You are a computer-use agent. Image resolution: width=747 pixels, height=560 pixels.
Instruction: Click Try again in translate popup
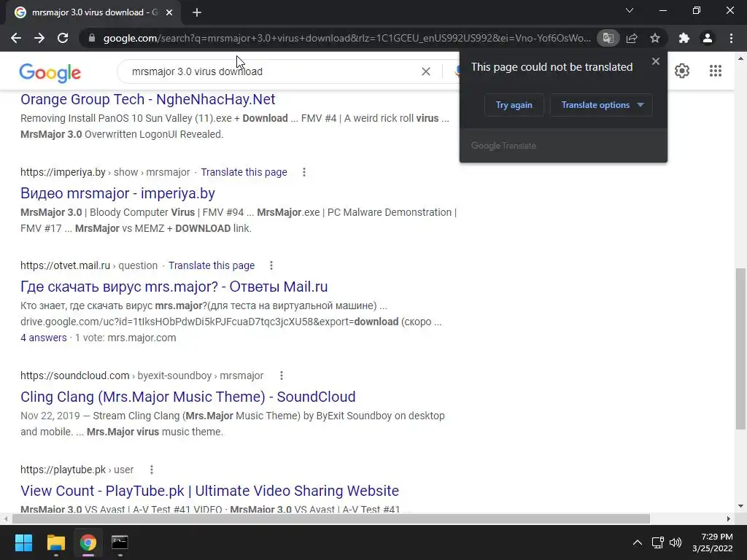coord(514,105)
